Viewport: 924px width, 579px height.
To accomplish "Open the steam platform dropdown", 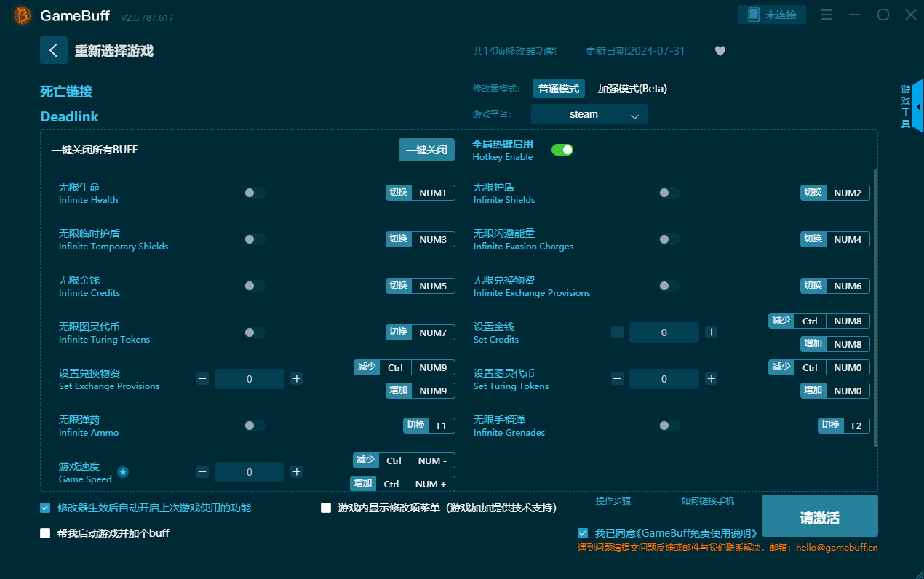I will [589, 114].
